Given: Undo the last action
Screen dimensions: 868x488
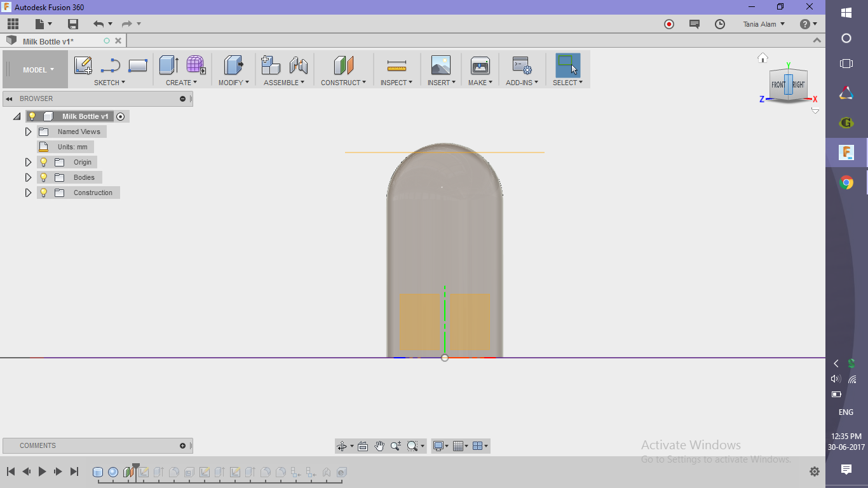Looking at the screenshot, I should [x=98, y=24].
